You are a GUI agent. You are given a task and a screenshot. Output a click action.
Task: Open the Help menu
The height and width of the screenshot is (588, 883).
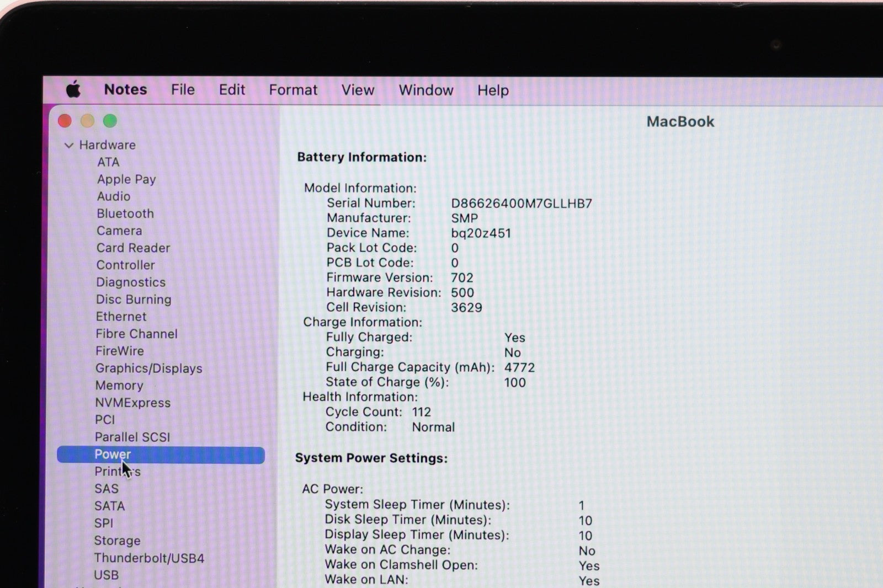coord(493,90)
